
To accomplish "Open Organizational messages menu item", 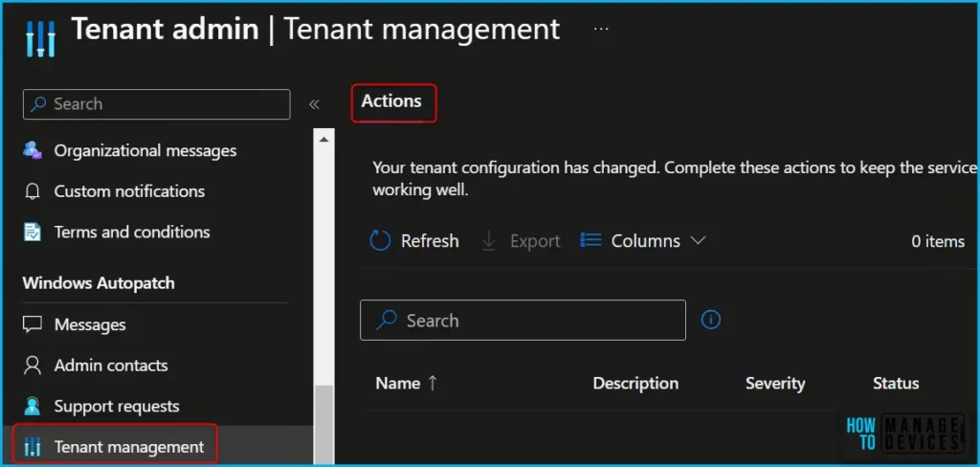I will [145, 150].
